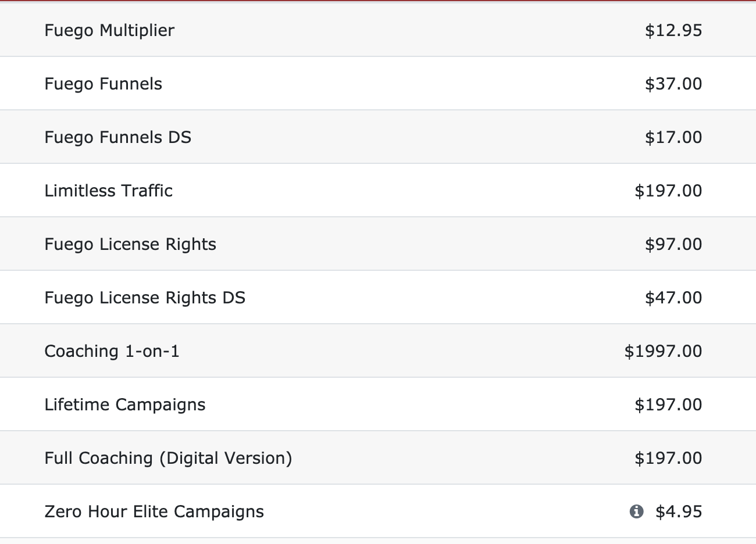Select the Coaching 1-on-1 product
Viewport: 756px width, 544px height.
112,351
